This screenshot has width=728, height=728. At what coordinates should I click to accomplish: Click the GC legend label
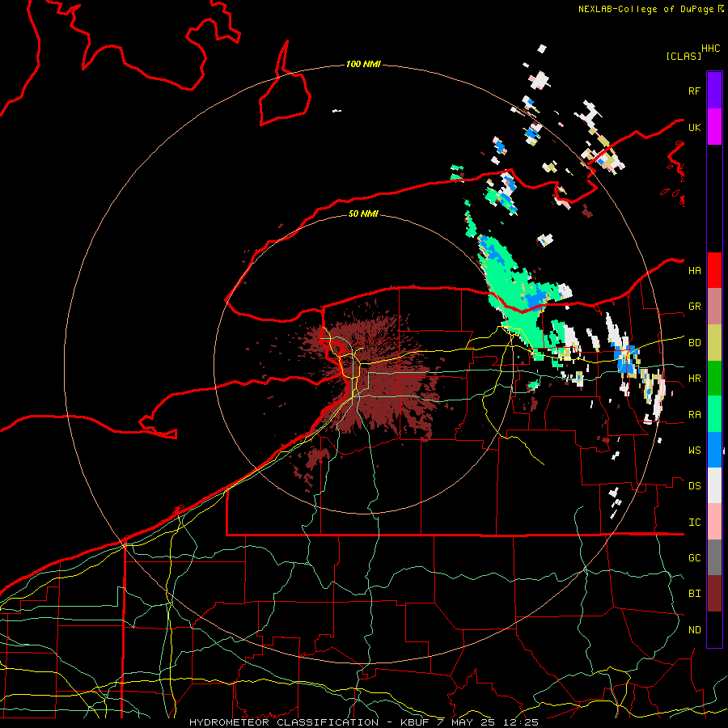click(694, 557)
